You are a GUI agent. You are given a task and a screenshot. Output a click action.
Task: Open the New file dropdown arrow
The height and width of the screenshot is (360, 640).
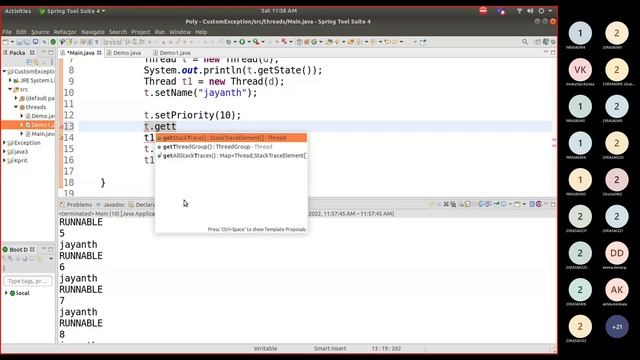click(12, 42)
